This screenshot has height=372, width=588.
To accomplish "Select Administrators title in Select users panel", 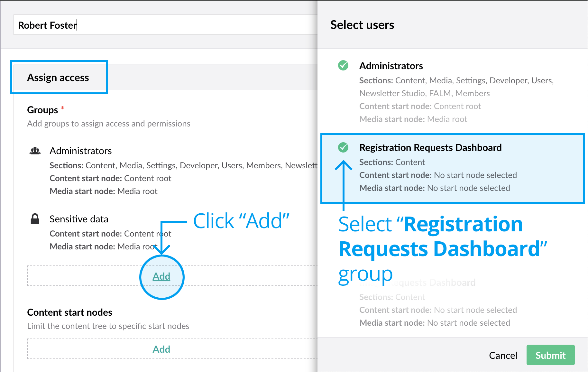I will (391, 66).
